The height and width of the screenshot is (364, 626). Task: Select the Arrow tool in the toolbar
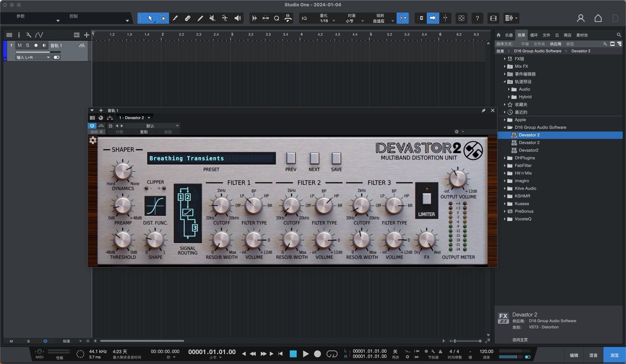tap(150, 18)
